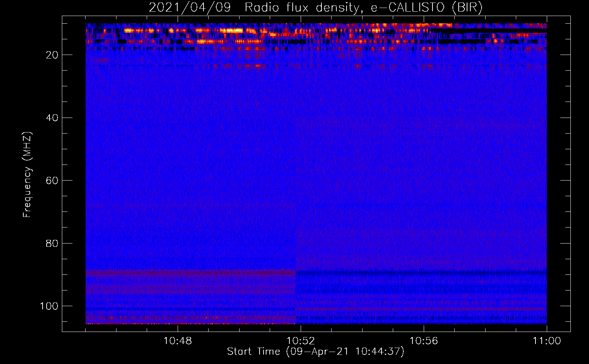Click the 40 frequency tick label
The height and width of the screenshot is (364, 589).
(52, 118)
